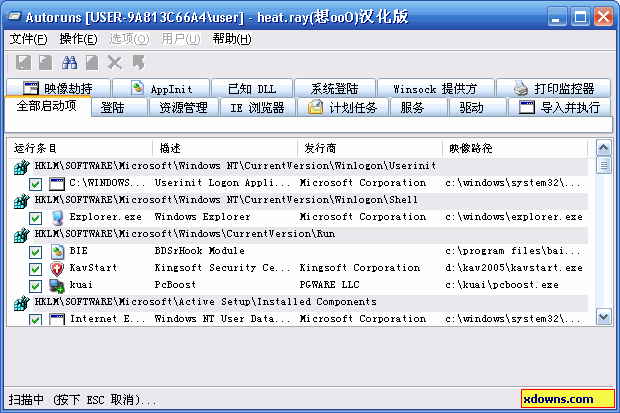Viewport: 620px width, 413px height.
Task: Click the Internet E... window icon
Action: tap(57, 319)
